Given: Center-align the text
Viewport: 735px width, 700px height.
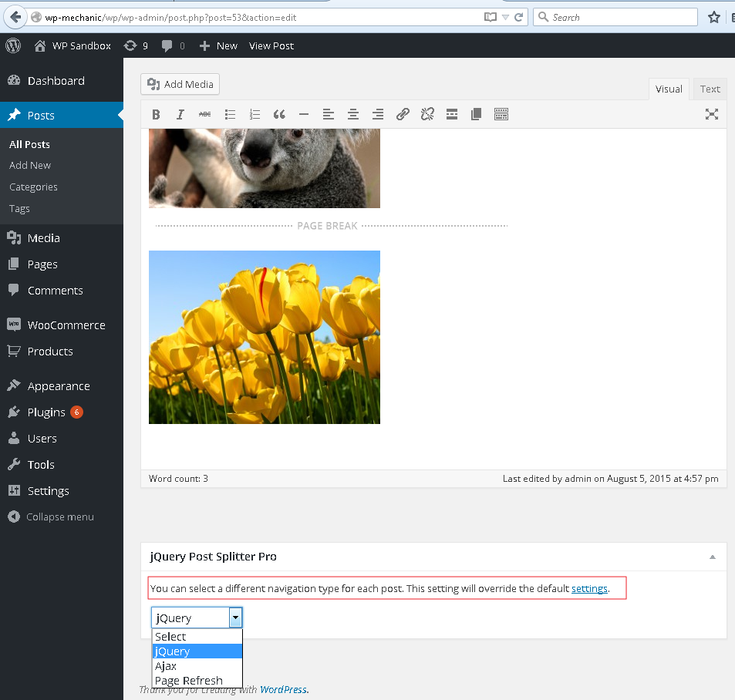Looking at the screenshot, I should (353, 115).
